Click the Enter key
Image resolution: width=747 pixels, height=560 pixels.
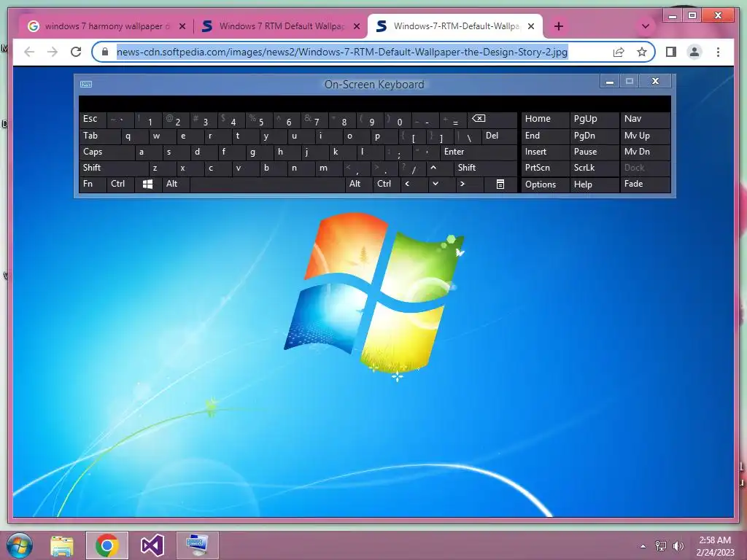coord(479,152)
